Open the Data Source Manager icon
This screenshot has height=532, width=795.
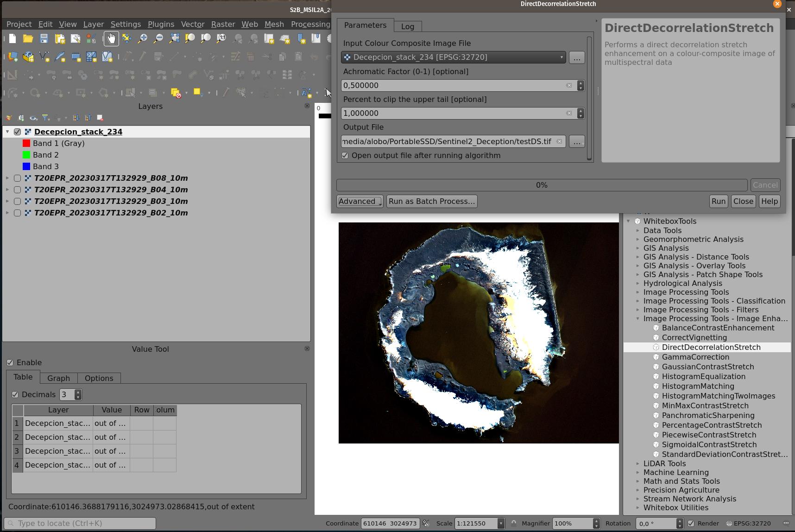point(13,57)
